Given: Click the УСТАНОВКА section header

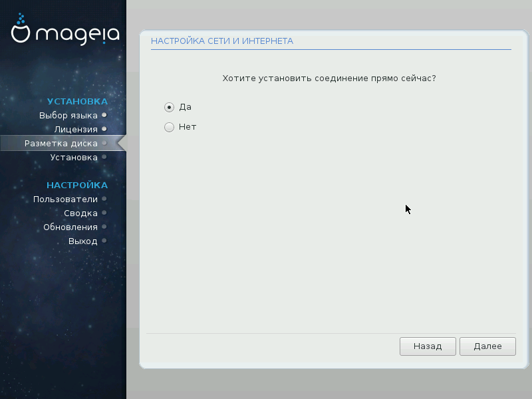Looking at the screenshot, I should point(77,101).
